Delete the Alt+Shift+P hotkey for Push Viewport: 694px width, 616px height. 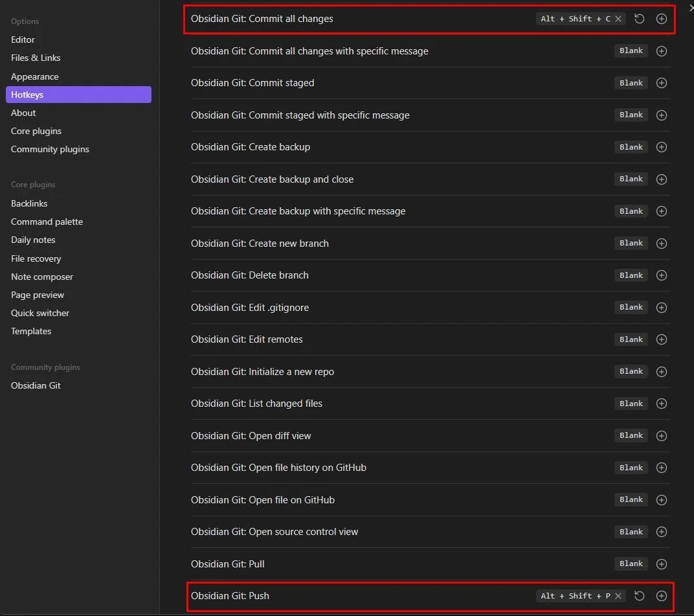pyautogui.click(x=618, y=596)
